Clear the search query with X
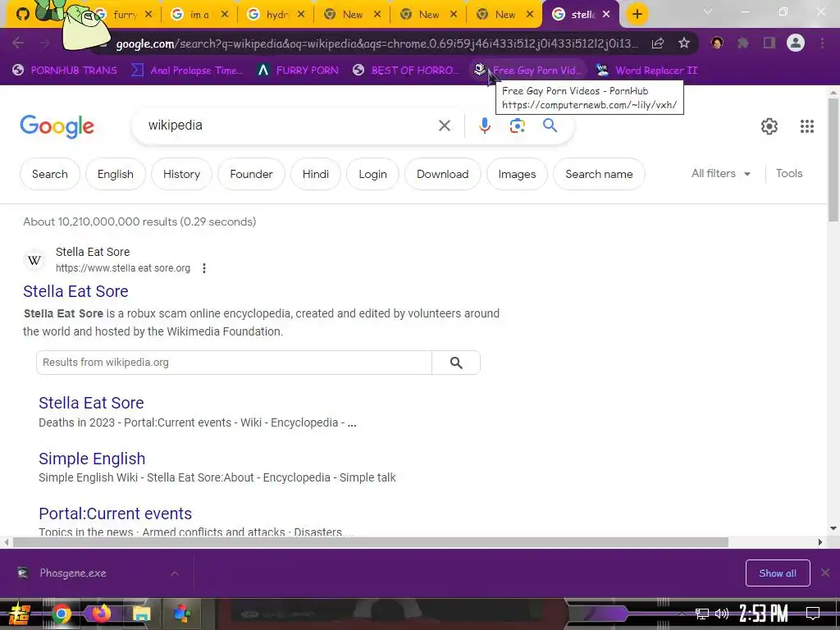The height and width of the screenshot is (630, 840). tap(444, 126)
